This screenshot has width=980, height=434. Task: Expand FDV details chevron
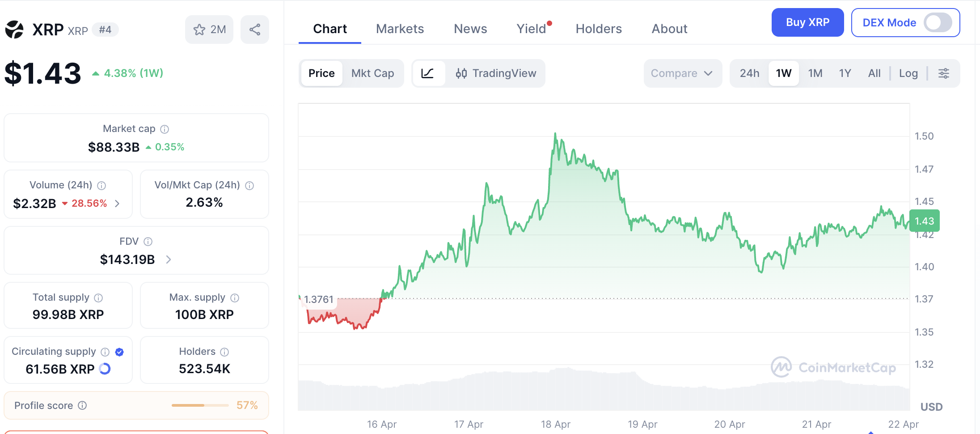(169, 260)
